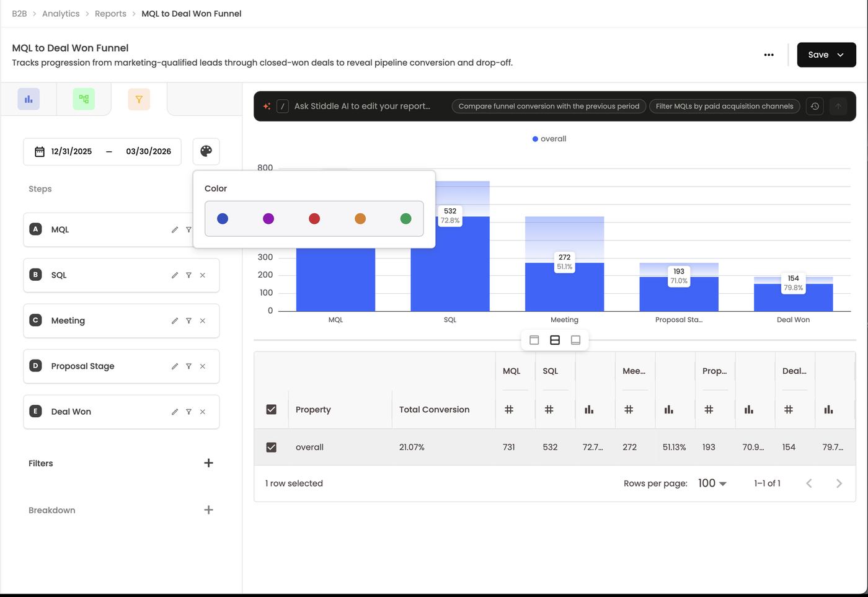Pick the purple color swatch
868x597 pixels.
coord(268,218)
